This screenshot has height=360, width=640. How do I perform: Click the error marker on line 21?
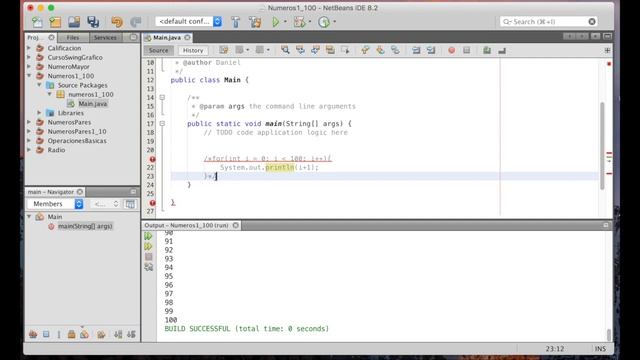[x=152, y=159]
